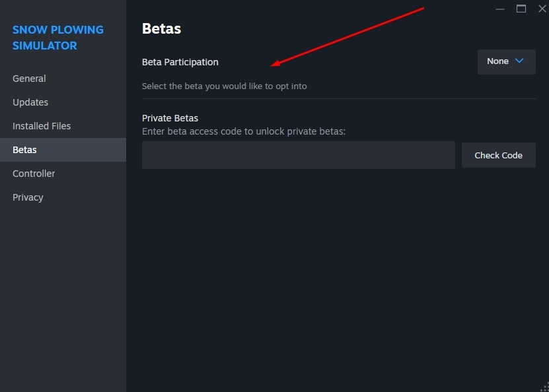Maximize the properties window
The height and width of the screenshot is (392, 549).
(521, 9)
